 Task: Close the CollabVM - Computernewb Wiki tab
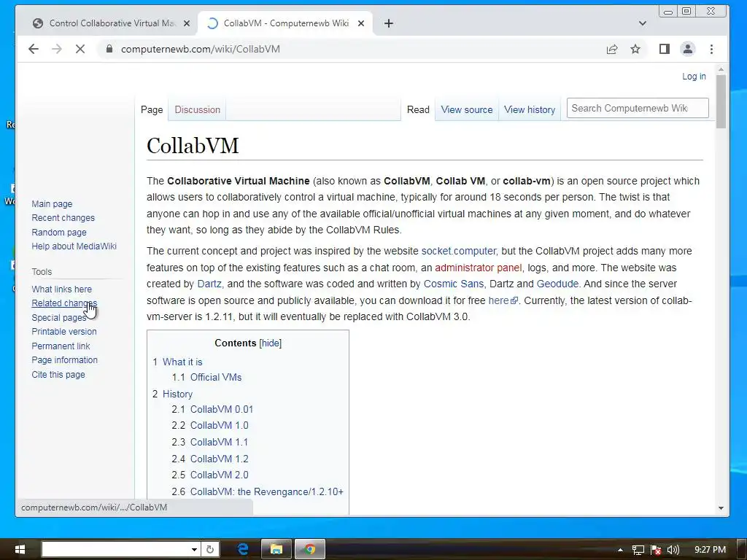(361, 23)
